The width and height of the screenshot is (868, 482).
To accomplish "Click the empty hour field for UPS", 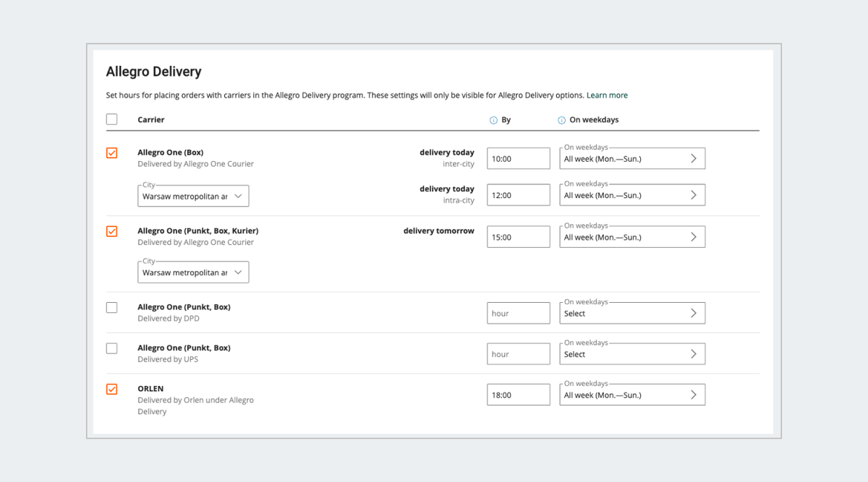I will tap(519, 354).
